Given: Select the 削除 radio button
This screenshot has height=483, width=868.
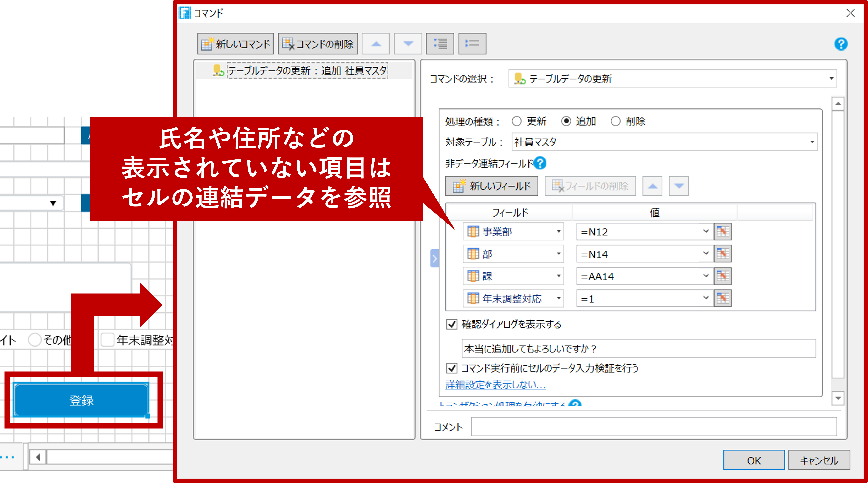Looking at the screenshot, I should (615, 121).
